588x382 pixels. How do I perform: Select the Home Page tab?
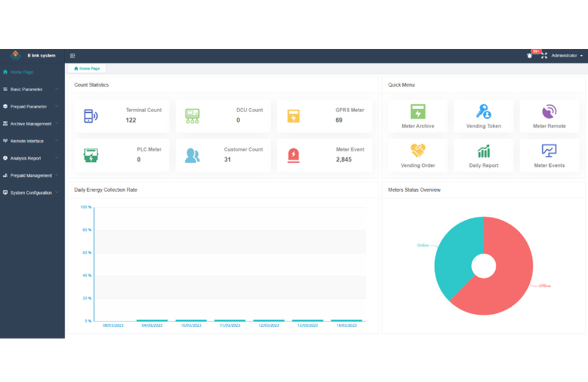87,69
